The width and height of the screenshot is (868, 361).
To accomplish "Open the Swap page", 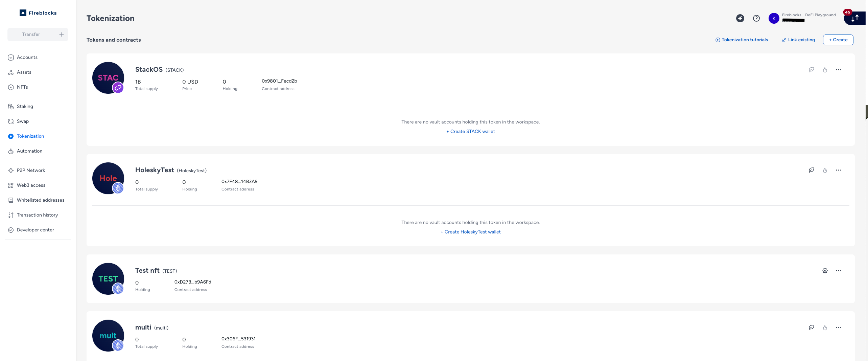I will pos(23,121).
